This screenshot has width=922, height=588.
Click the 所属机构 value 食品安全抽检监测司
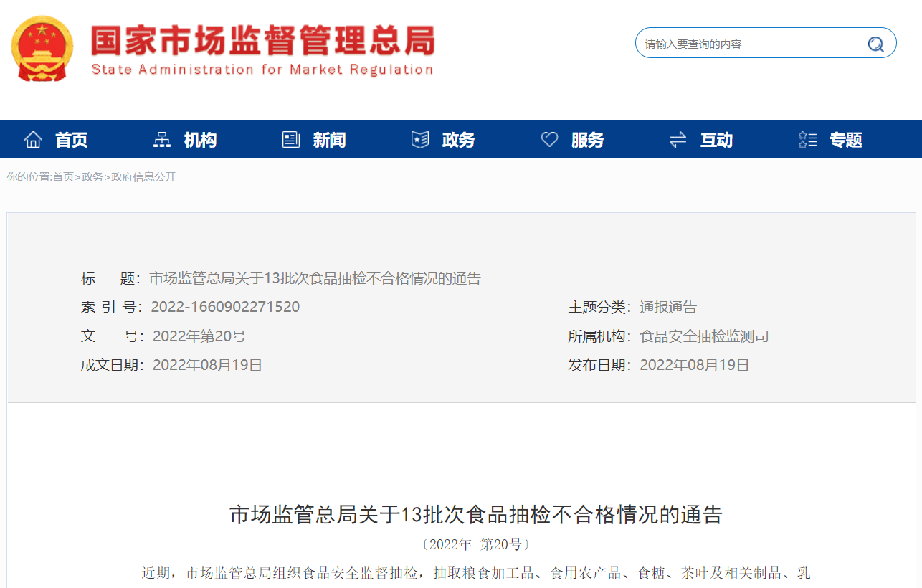point(704,336)
